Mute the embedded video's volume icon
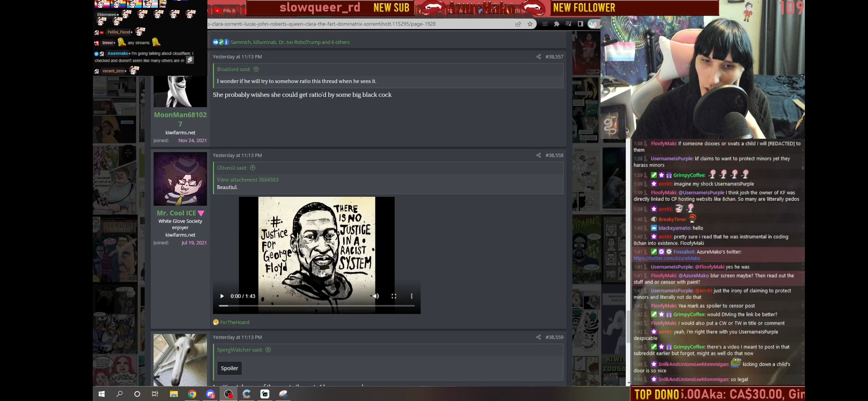 coord(376,296)
